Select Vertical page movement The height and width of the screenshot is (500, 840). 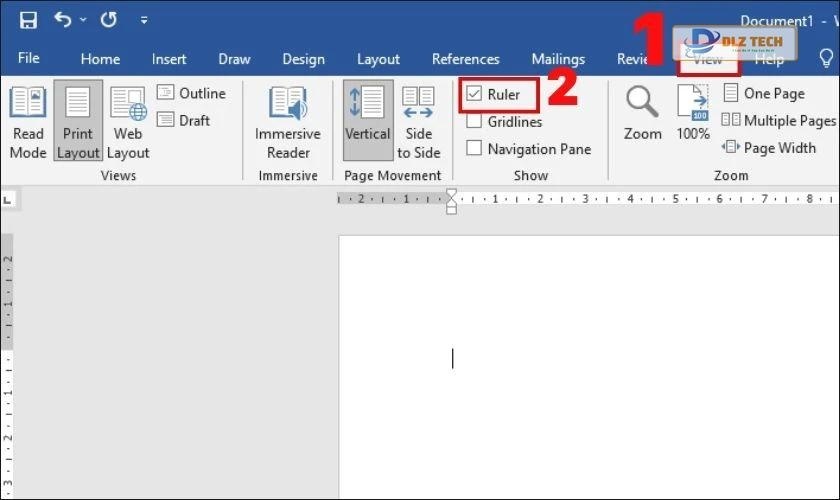coord(368,121)
